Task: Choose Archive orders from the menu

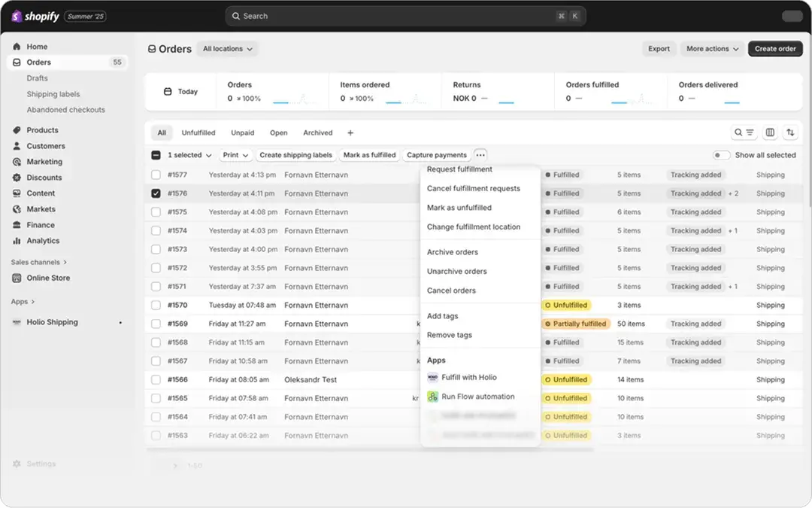Action: (453, 252)
